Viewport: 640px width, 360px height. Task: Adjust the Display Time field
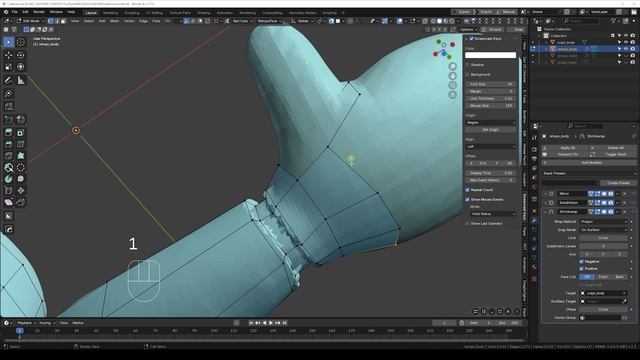pyautogui.click(x=491, y=173)
